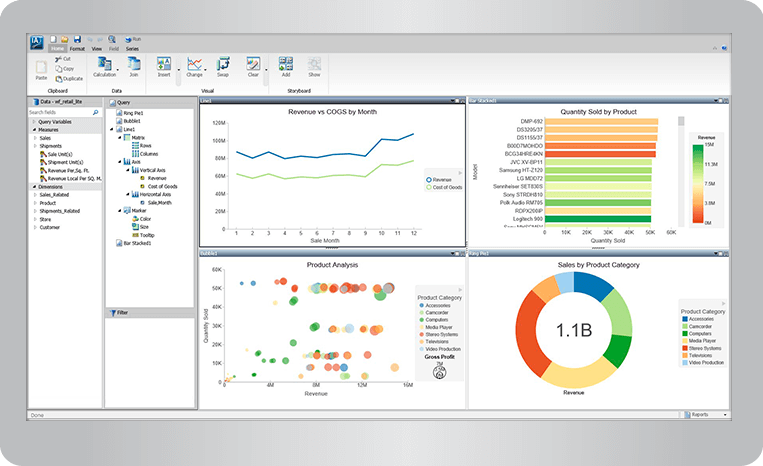Viewport: 763px width, 466px height.
Task: Click the Duplicate button in Clipboard
Action: pyautogui.click(x=69, y=79)
